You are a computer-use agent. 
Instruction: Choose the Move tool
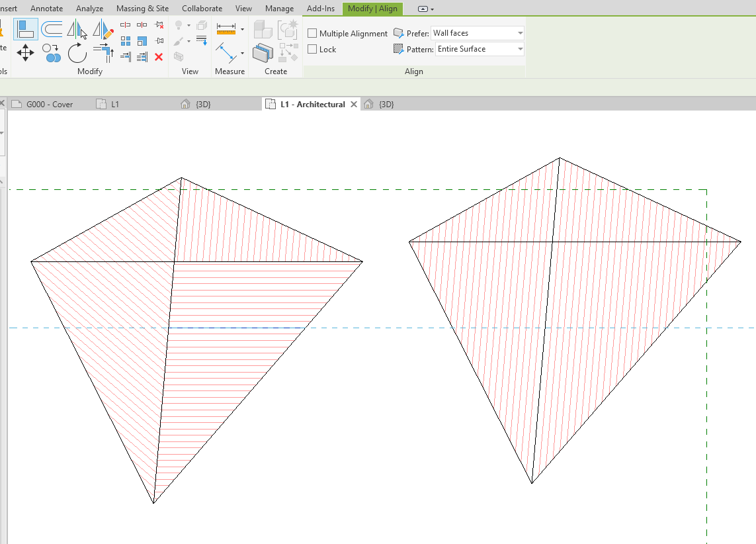click(26, 53)
